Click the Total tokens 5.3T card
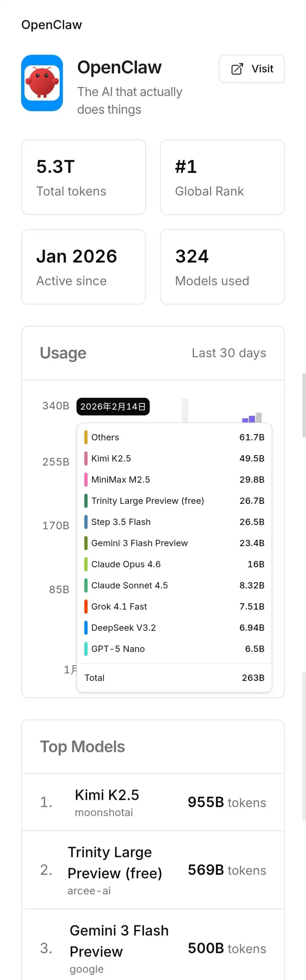This screenshot has height=980, width=306. (83, 177)
